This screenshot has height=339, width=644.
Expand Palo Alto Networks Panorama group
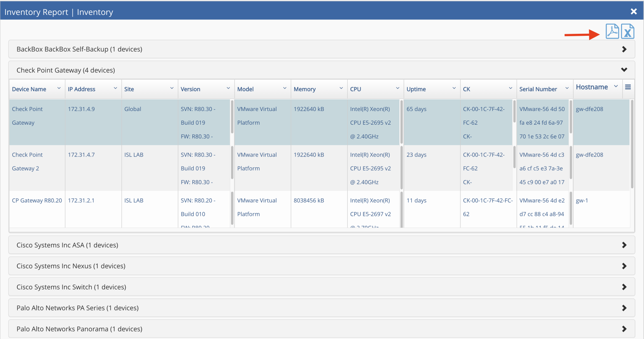624,329
